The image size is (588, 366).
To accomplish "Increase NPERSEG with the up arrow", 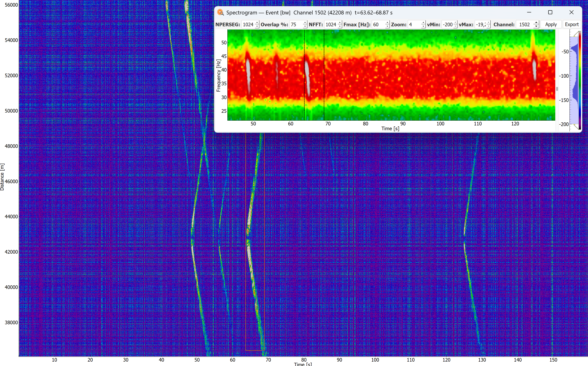I will (x=257, y=23).
